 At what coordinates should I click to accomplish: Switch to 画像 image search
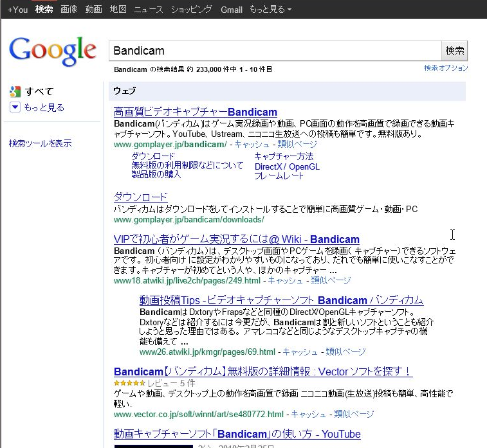[x=69, y=9]
